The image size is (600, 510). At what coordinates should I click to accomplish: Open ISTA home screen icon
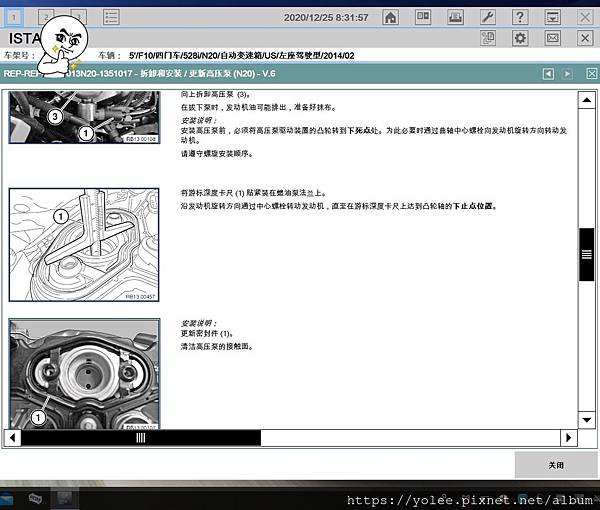pos(390,17)
